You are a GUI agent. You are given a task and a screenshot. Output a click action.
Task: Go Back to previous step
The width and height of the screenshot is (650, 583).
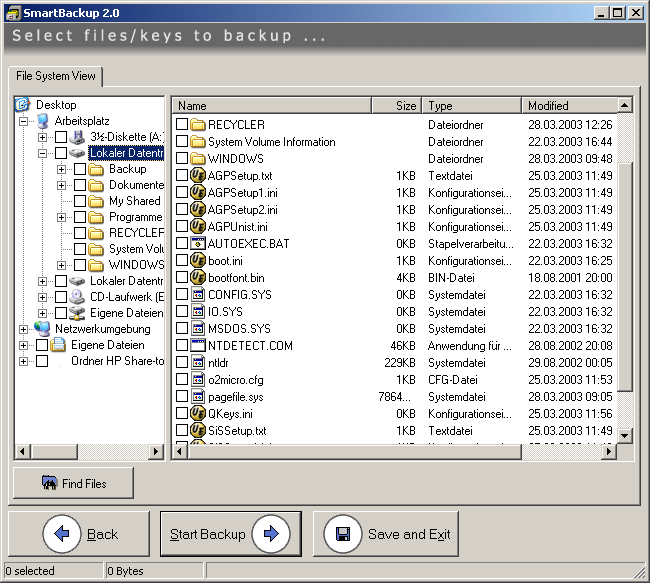(79, 534)
